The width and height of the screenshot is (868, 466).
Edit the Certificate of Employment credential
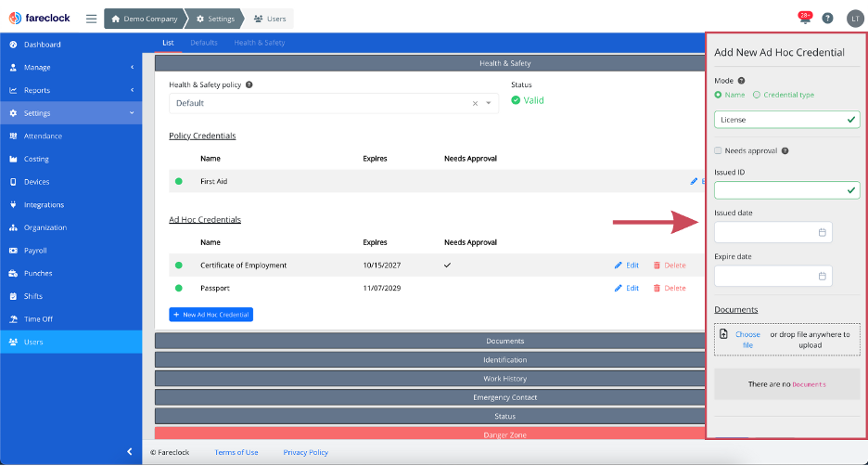tap(627, 265)
